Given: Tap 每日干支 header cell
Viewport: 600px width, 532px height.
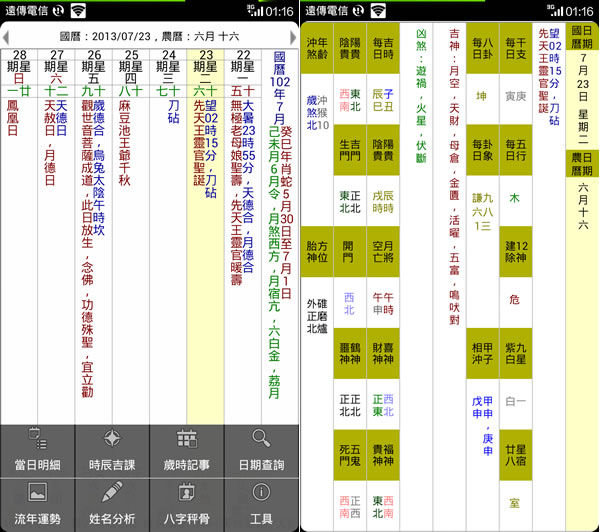Looking at the screenshot, I should point(516,48).
